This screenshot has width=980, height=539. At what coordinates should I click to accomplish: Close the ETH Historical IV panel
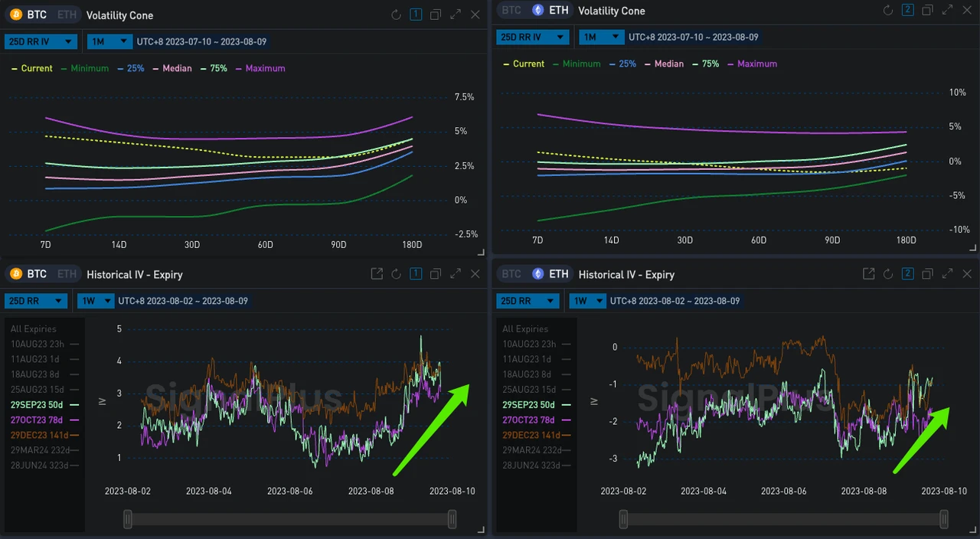967,273
